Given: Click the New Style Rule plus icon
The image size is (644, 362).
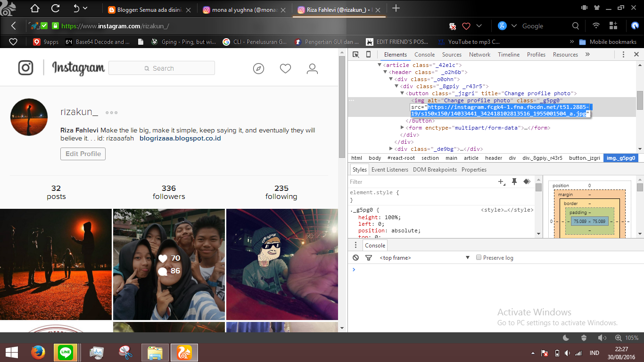Looking at the screenshot, I should point(502,181).
